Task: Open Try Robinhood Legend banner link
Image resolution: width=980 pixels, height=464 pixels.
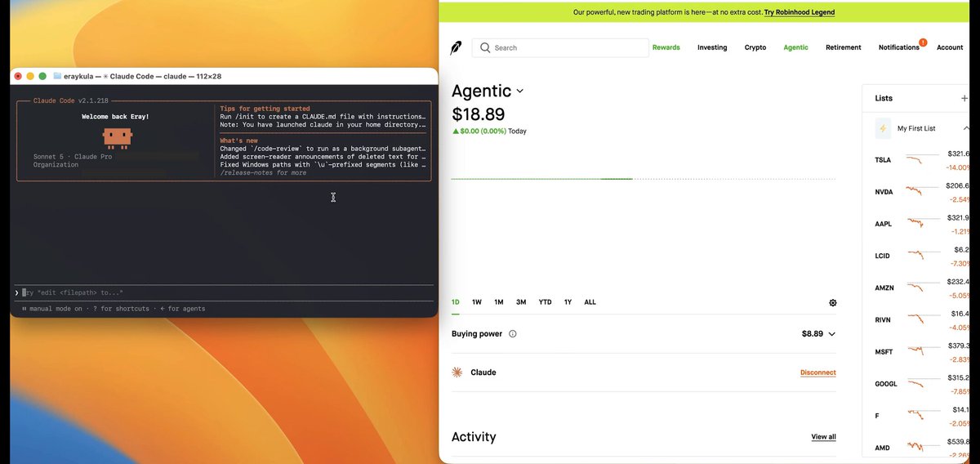Action: (800, 12)
